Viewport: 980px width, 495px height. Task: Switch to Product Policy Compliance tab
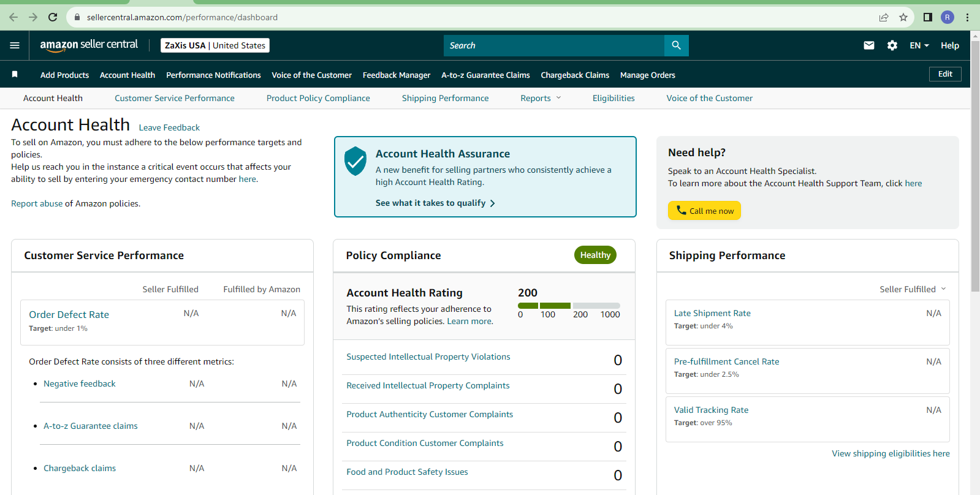click(x=318, y=98)
